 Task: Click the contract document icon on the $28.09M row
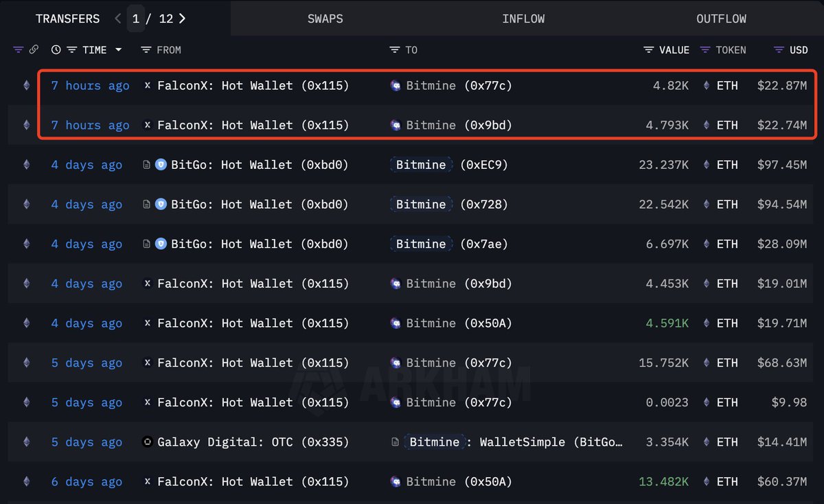click(x=146, y=244)
